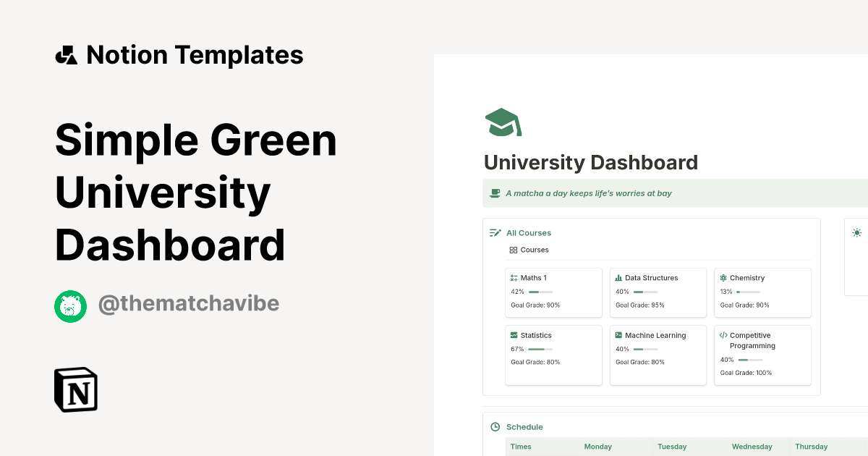Screen dimensions: 868x456
Task: Click the Competitive Programming code icon
Action: pos(723,334)
